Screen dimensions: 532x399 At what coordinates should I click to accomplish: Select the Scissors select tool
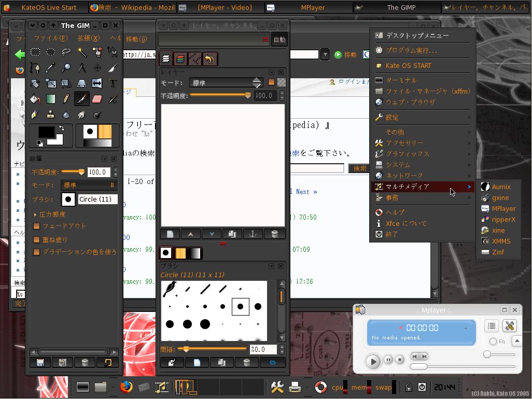(x=113, y=52)
